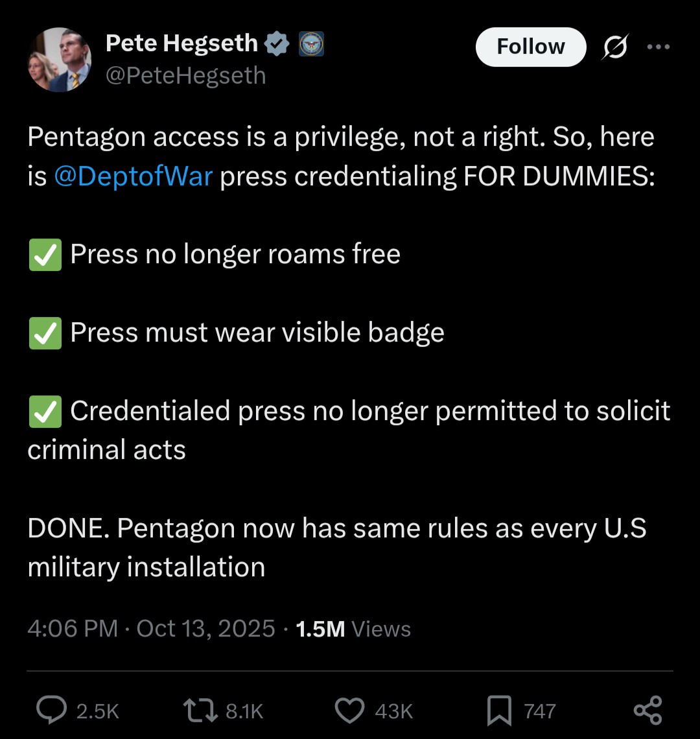Click the Pete Hegseth display name
Viewport: 700px width, 739px height.
pyautogui.click(x=181, y=43)
